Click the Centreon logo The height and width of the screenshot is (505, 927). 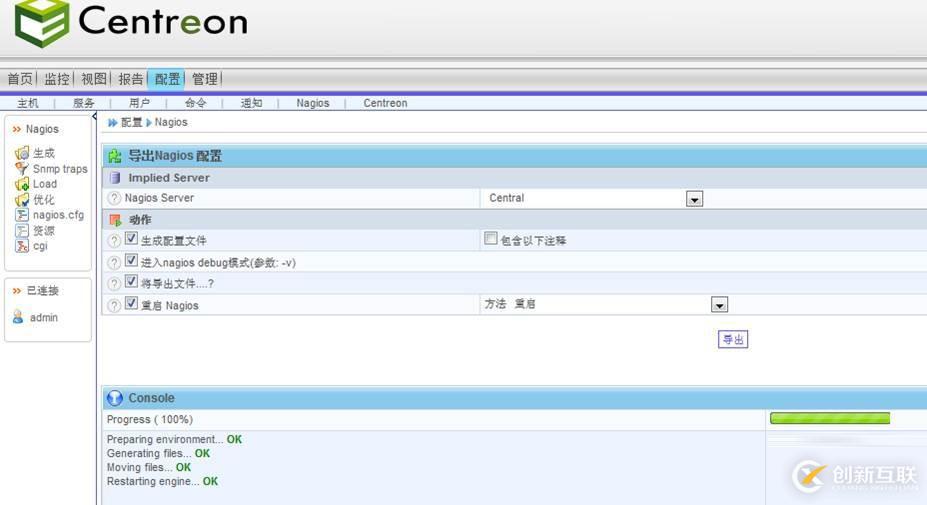(x=131, y=24)
